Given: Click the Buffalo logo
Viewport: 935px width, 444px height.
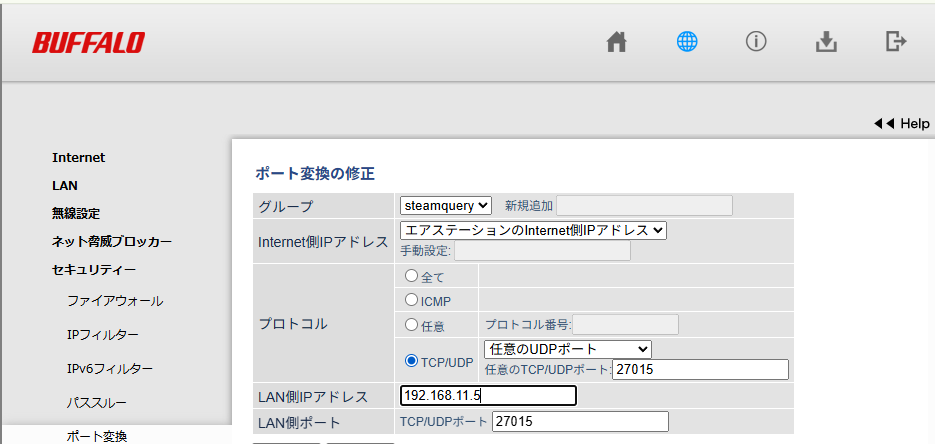Looking at the screenshot, I should coord(88,42).
